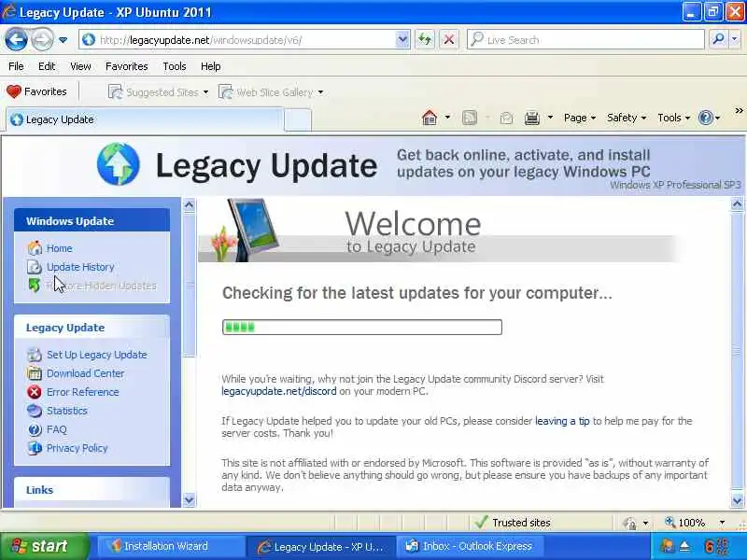Open Set Up Legacy Update link
This screenshot has width=747, height=560.
[97, 355]
